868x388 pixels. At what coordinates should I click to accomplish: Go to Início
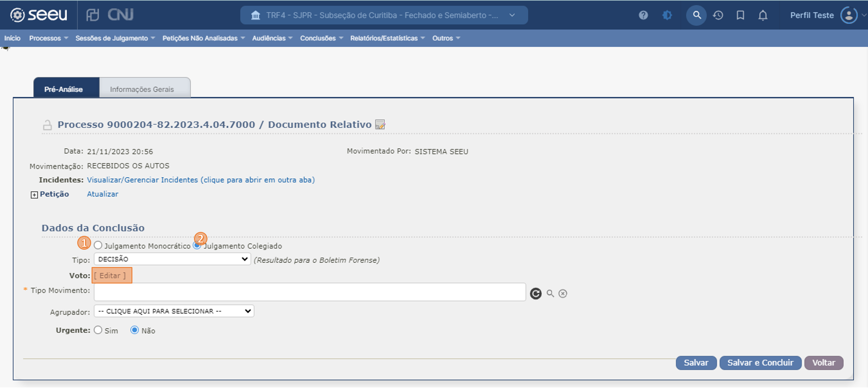tap(12, 38)
